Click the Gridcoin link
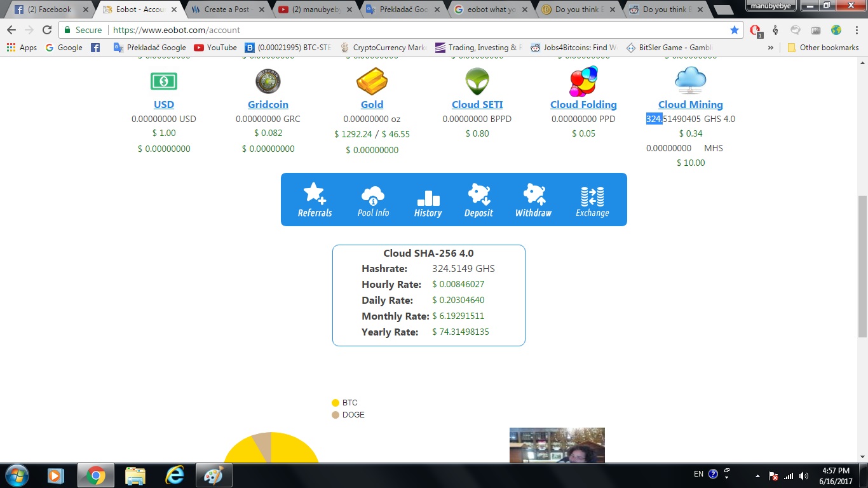Viewport: 868px width, 488px height. (x=268, y=105)
